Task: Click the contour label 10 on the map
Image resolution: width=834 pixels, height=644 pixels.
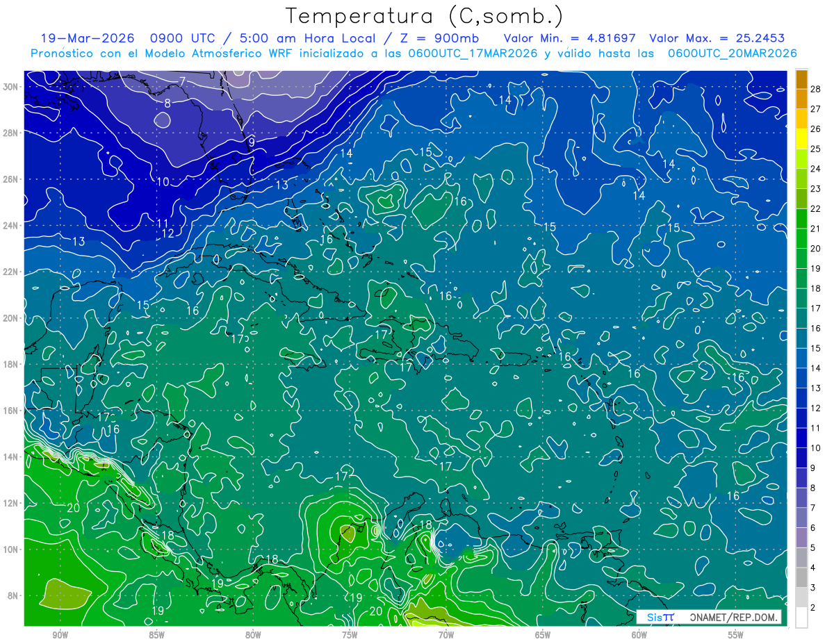Action: (163, 182)
